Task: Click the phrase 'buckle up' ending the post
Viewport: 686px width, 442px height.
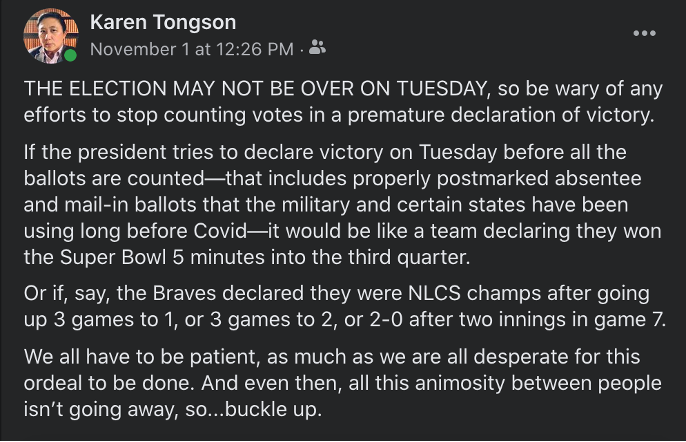Action: point(273,409)
